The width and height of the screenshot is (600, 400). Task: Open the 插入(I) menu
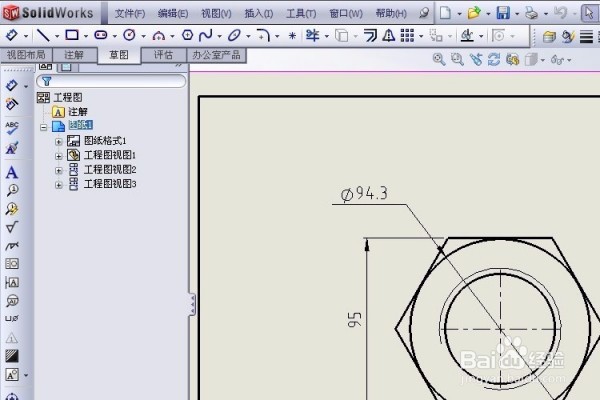click(259, 13)
